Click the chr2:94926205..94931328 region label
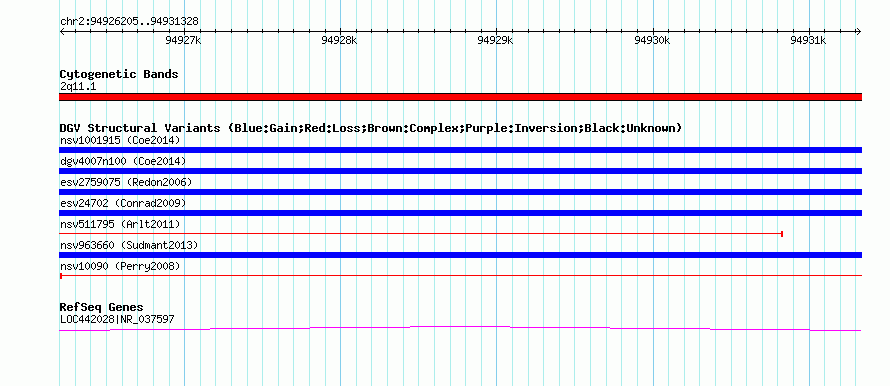Image resolution: width=890 pixels, height=386 pixels. pos(129,22)
